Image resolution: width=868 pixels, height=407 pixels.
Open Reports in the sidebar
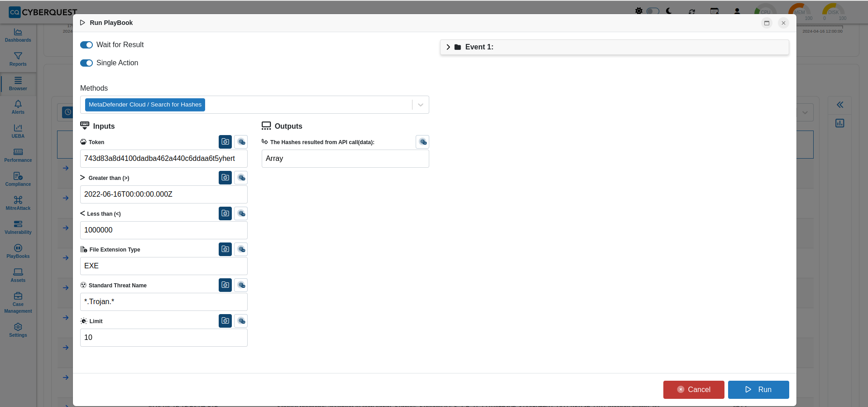[18, 59]
